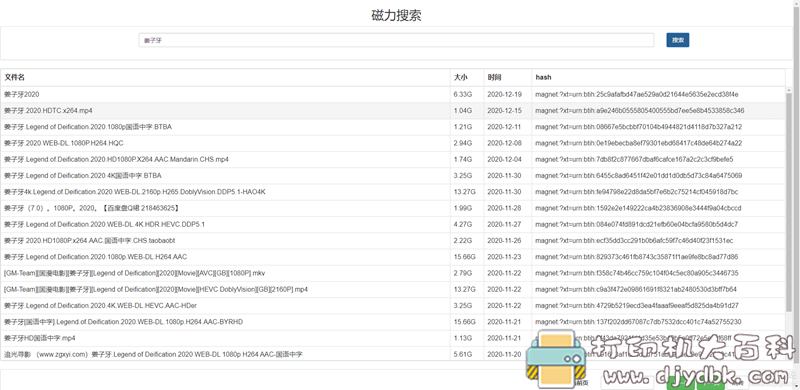Viewport: 800px width, 390px height.
Task: Select the 1080p国语中字.BTBA file name
Action: (88, 127)
